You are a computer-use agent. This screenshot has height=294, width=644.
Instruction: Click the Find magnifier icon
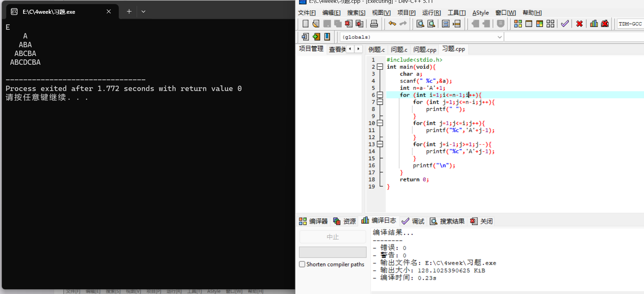pos(421,24)
